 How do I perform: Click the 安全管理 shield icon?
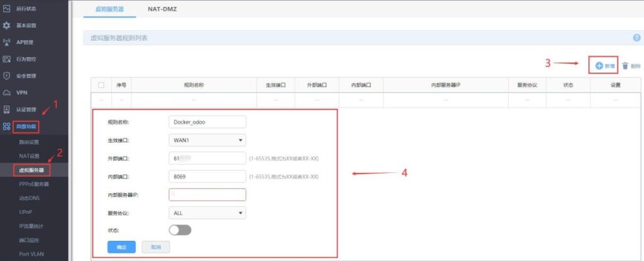pos(6,76)
